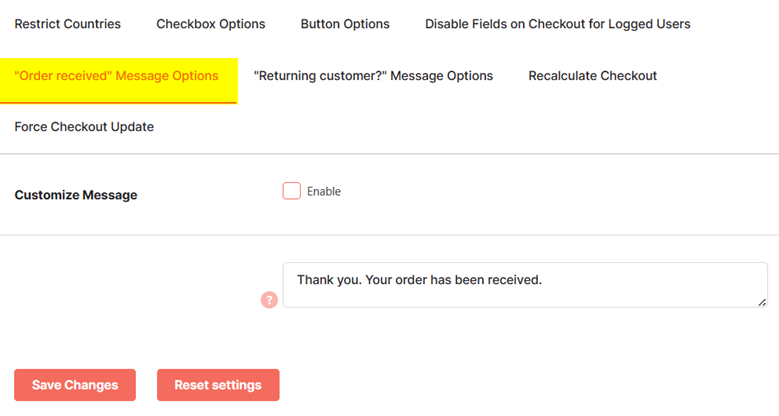The image size is (779, 416).
Task: Place cursor after the word "received."
Action: tap(543, 280)
